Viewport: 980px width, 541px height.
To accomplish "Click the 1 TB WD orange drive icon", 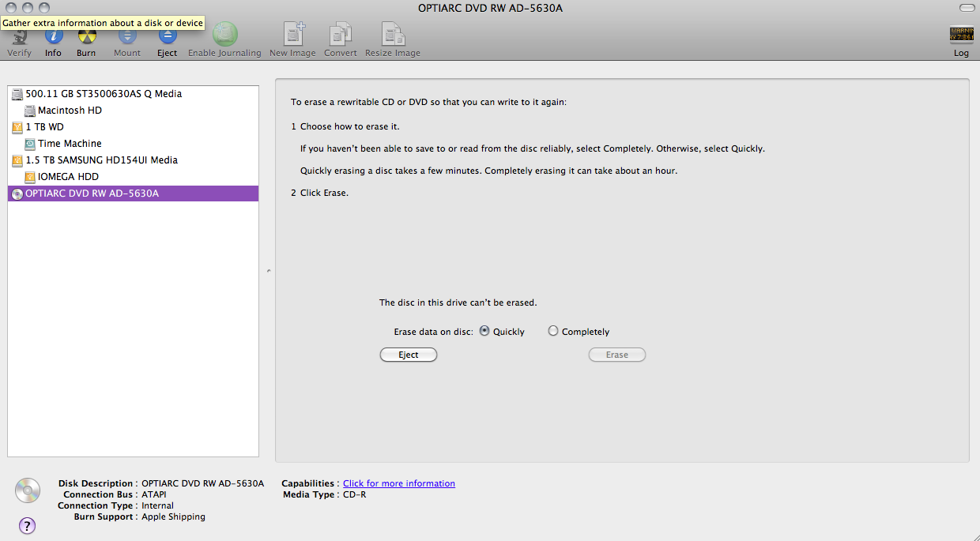I will point(17,127).
